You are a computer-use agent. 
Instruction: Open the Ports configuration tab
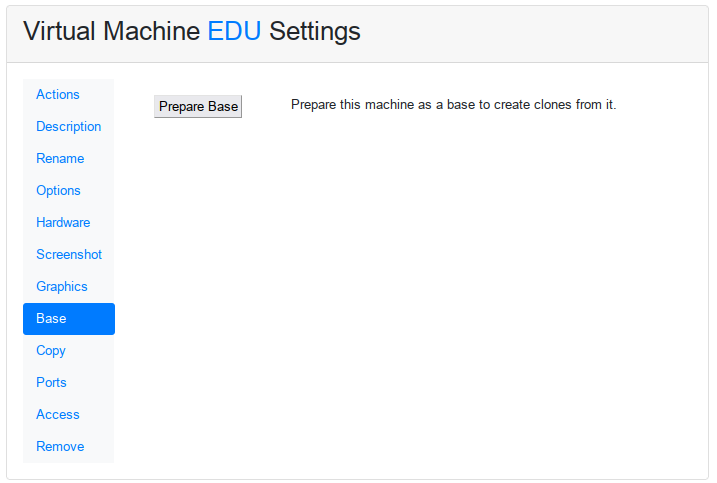click(69, 383)
